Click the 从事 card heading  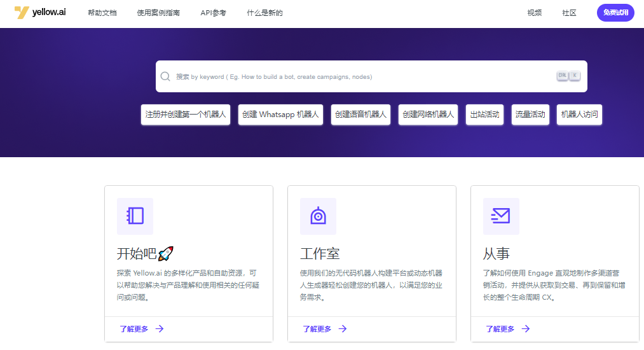(x=496, y=253)
